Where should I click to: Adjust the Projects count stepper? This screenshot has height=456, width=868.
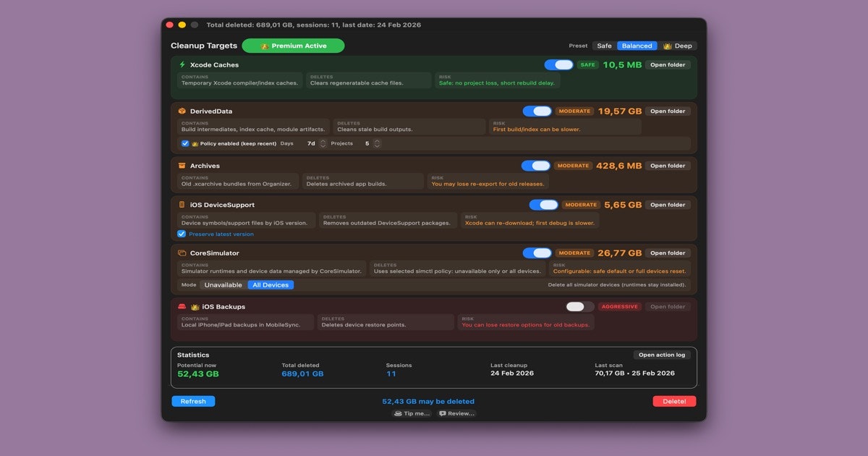[378, 143]
